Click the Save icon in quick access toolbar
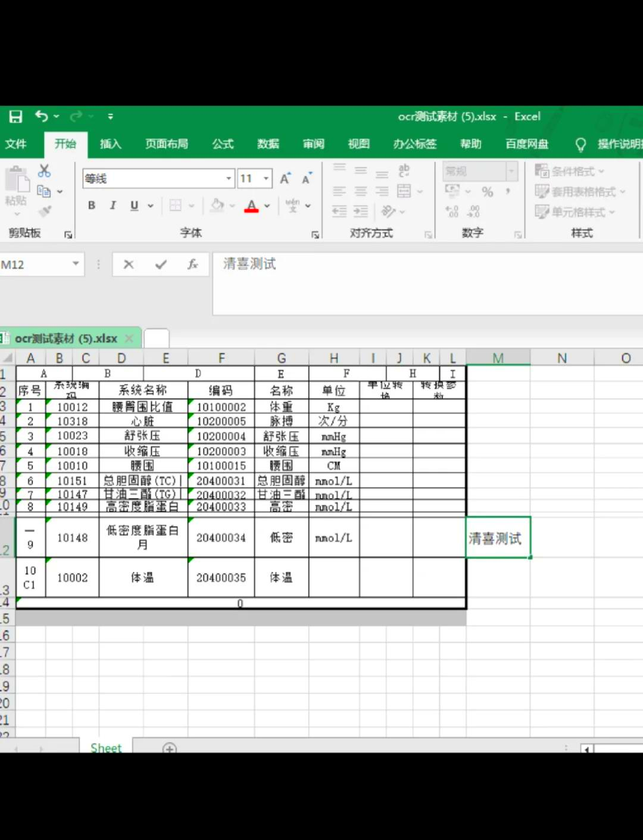643x840 pixels. 15,117
